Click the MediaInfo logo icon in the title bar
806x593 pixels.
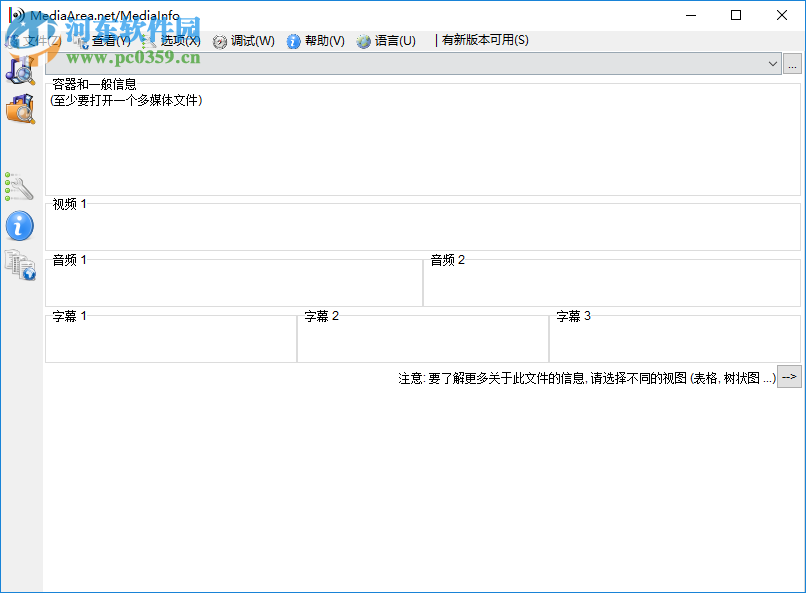tap(14, 14)
